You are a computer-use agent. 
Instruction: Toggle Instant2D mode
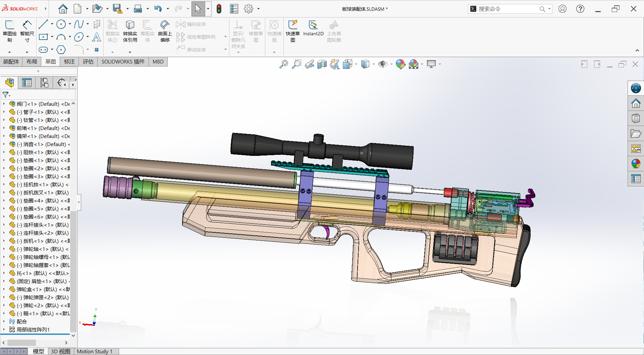coord(313,28)
